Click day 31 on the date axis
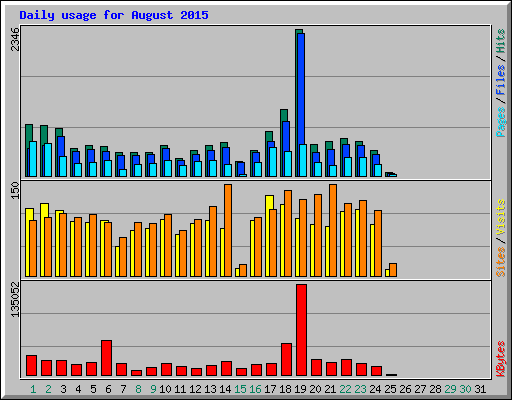This screenshot has height=400, width=512. coord(480,389)
